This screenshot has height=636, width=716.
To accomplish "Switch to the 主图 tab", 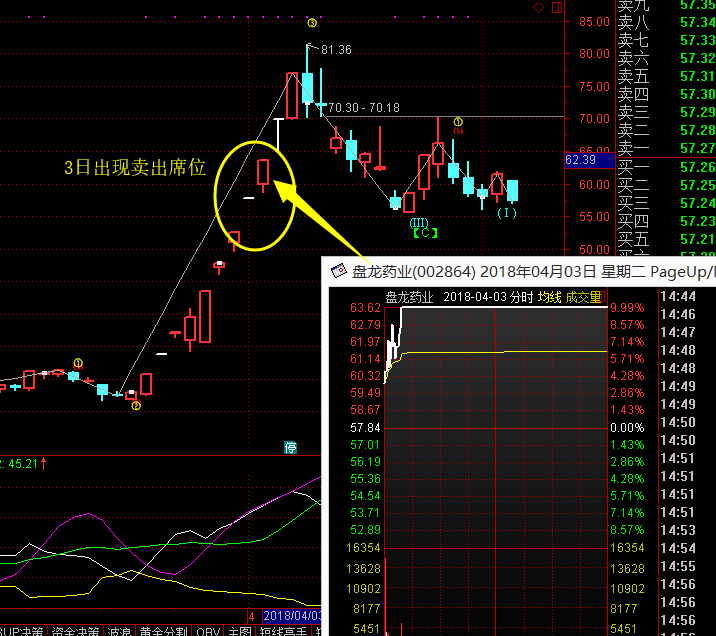I will click(240, 630).
